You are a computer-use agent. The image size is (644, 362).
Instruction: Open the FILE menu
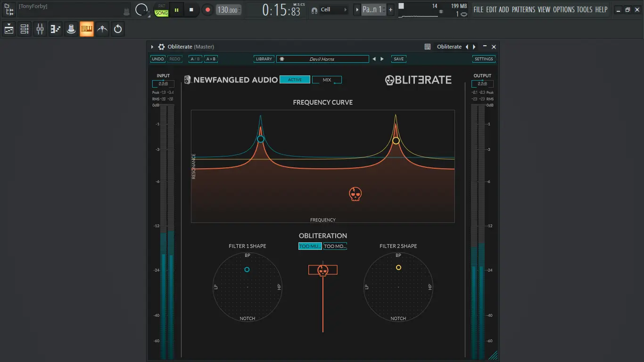tap(479, 9)
